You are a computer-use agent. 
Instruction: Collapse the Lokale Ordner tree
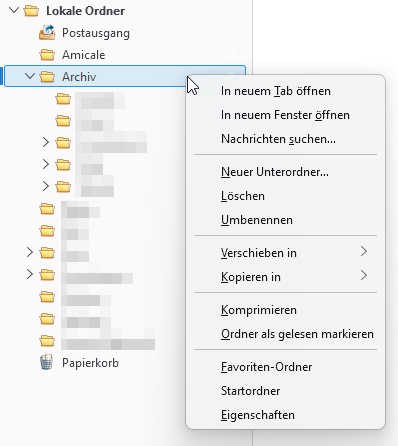click(14, 10)
